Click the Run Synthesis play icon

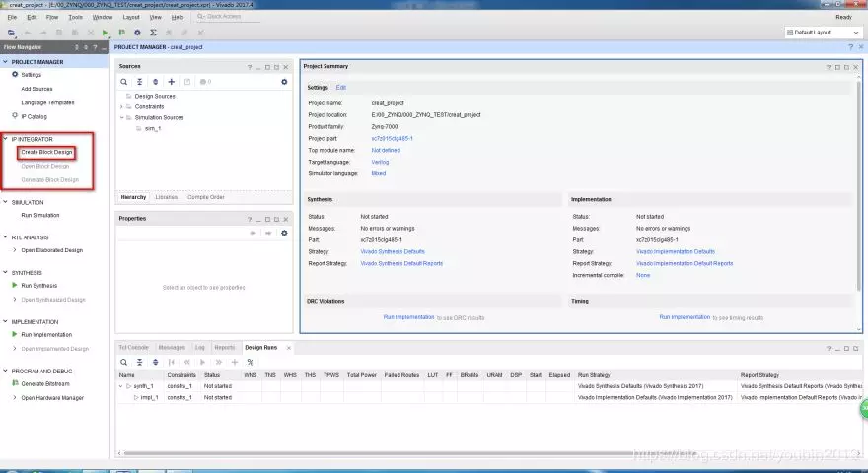click(x=14, y=286)
